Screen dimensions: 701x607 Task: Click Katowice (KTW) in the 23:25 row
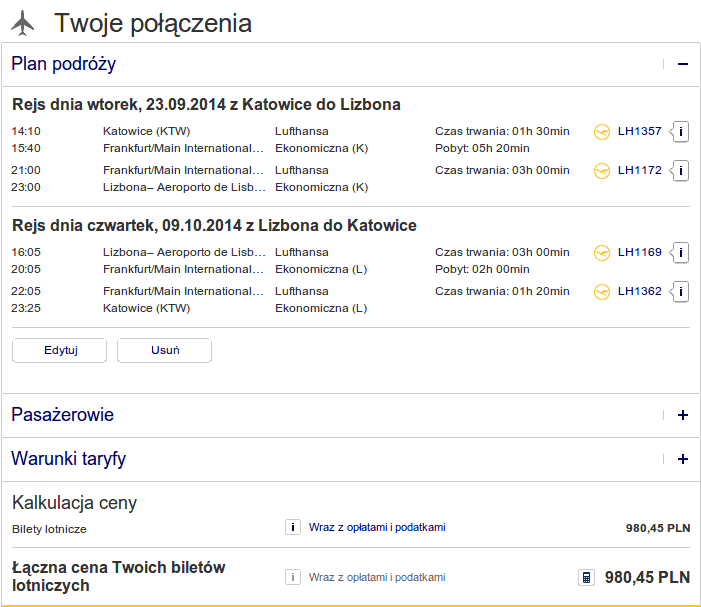[147, 308]
